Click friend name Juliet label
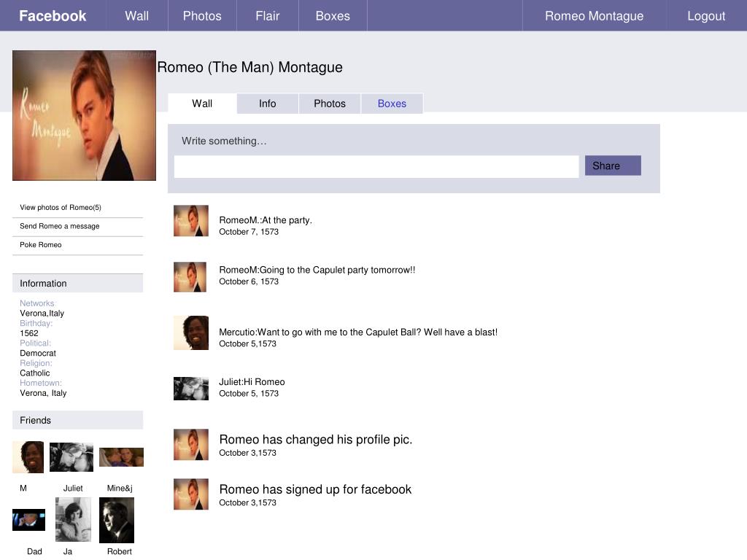Image resolution: width=747 pixels, height=560 pixels. tap(73, 488)
